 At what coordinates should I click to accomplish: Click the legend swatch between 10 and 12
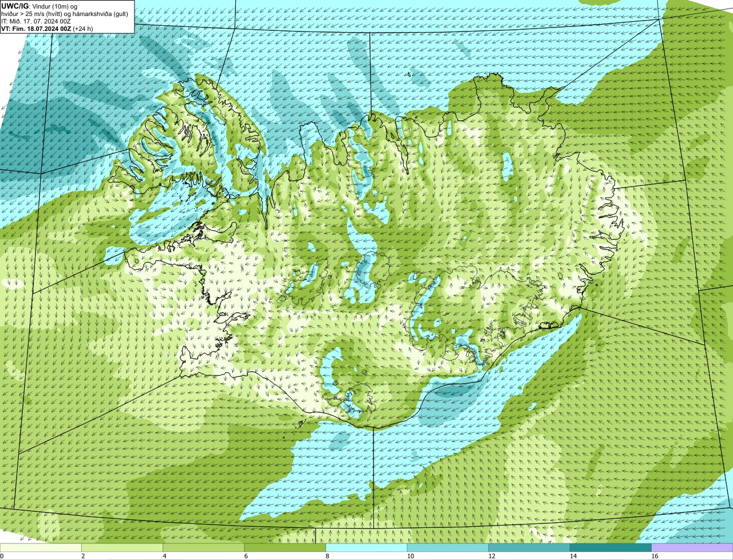448,548
